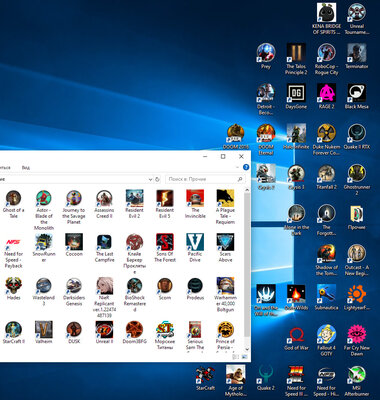Select DUSK in the folder window
The height and width of the screenshot is (400, 380).
pyautogui.click(x=74, y=332)
